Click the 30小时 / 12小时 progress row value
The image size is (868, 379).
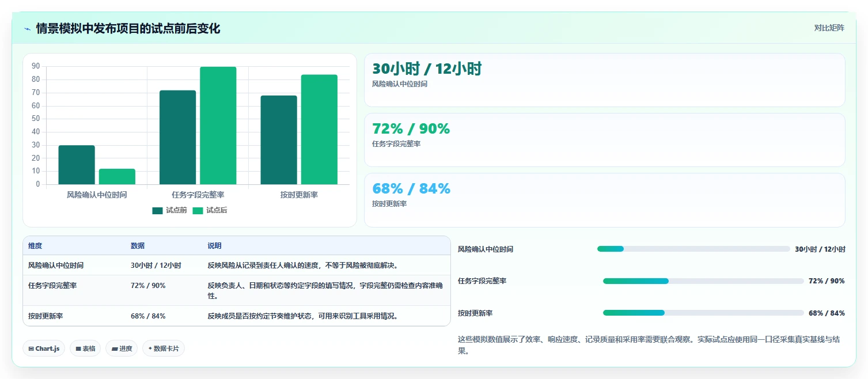[820, 249]
